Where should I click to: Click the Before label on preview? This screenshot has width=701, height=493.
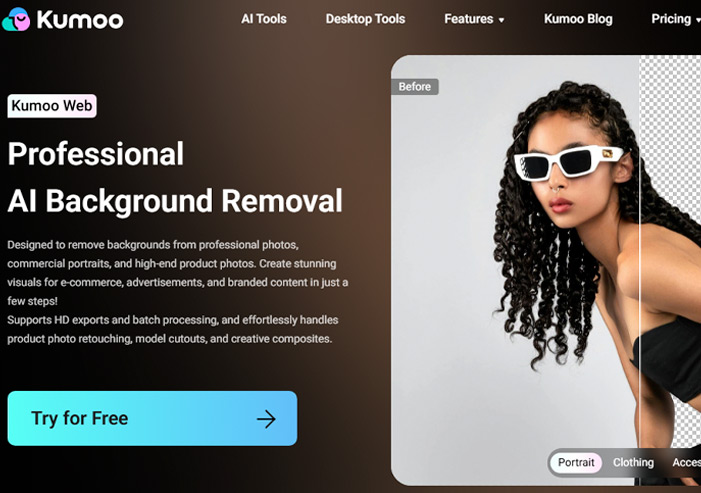coord(414,87)
